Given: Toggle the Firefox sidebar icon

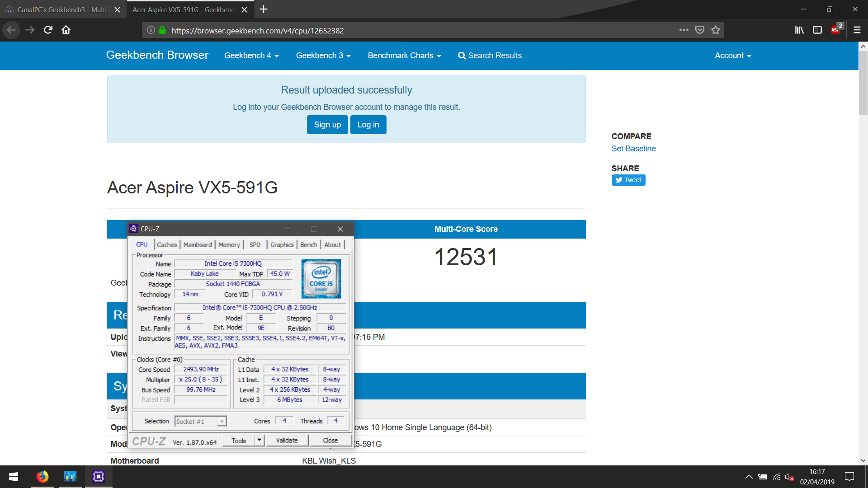Looking at the screenshot, I should (x=817, y=30).
